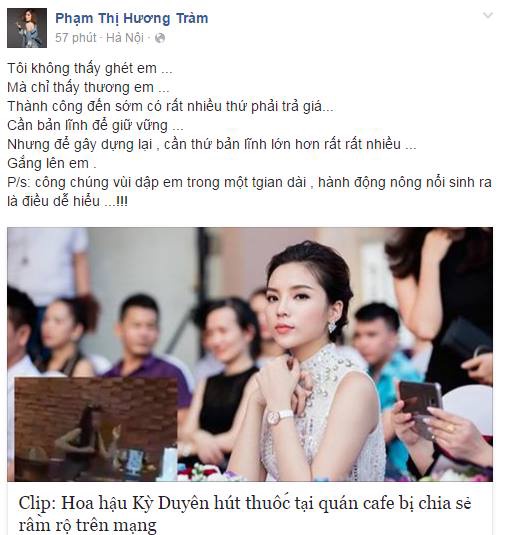The height and width of the screenshot is (535, 505).
Task: Click the sentence "Thành công đến sớm"
Action: (171, 106)
